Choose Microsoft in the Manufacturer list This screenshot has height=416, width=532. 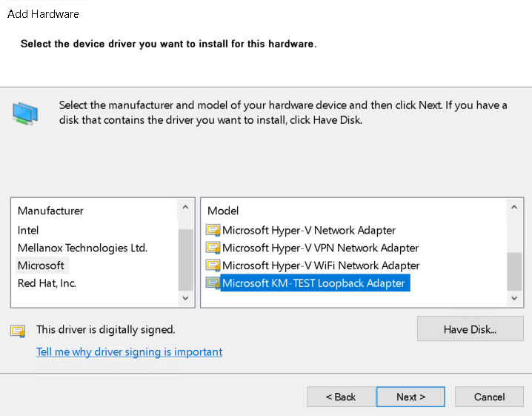(x=41, y=265)
